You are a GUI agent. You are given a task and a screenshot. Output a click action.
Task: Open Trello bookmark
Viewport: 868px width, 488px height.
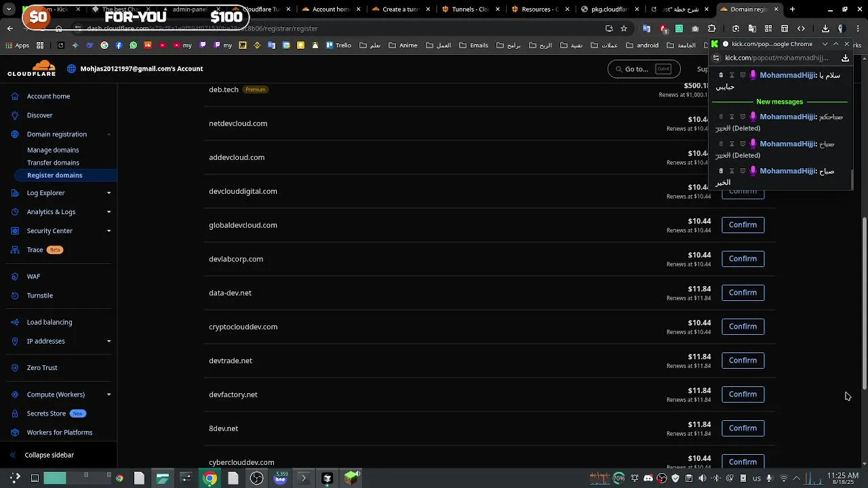coord(338,45)
